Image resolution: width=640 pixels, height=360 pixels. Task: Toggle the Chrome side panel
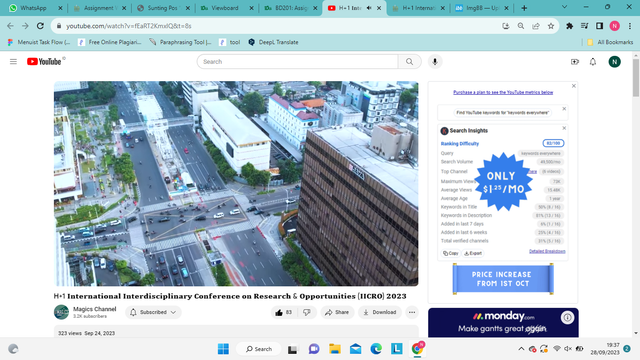(599, 26)
